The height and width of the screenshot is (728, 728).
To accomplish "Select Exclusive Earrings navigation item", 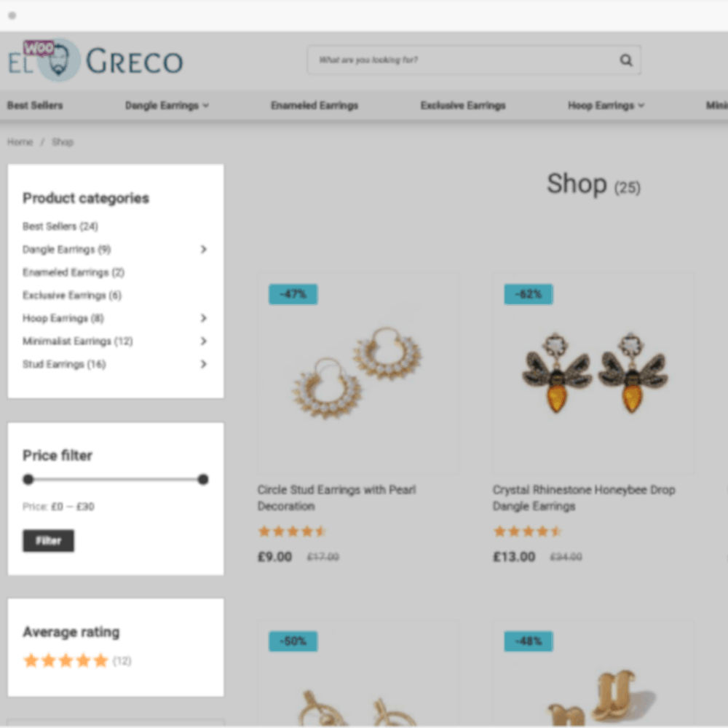I will click(463, 106).
